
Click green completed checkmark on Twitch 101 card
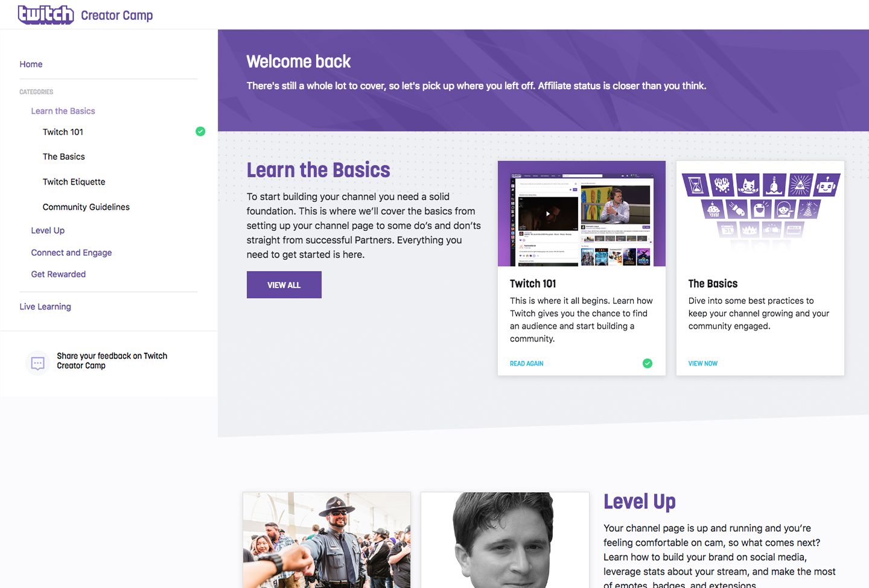point(648,363)
